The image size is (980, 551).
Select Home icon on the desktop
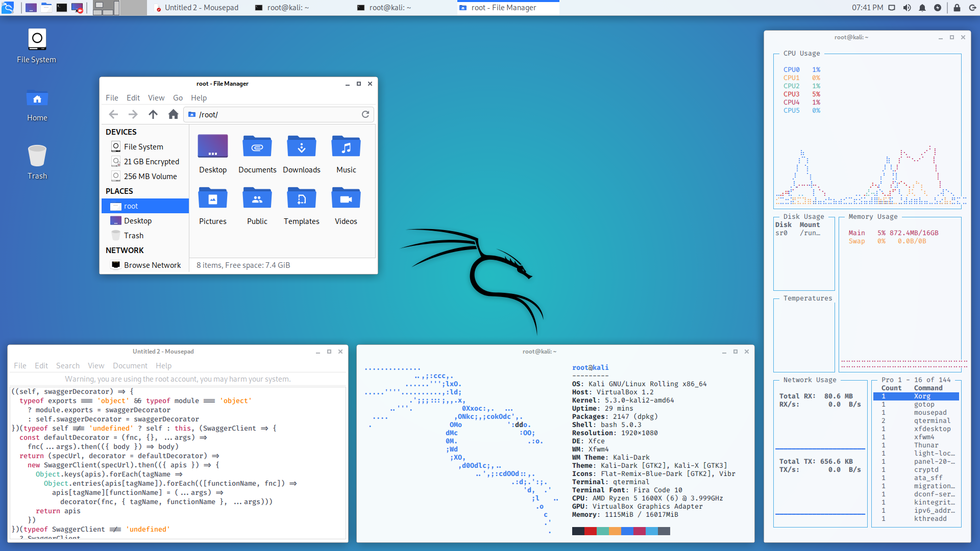coord(37,105)
